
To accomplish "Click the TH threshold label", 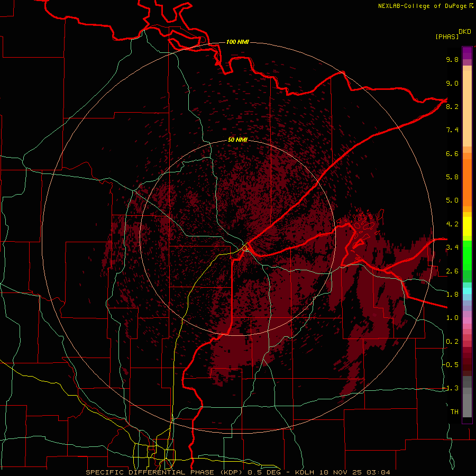I will coord(454,412).
